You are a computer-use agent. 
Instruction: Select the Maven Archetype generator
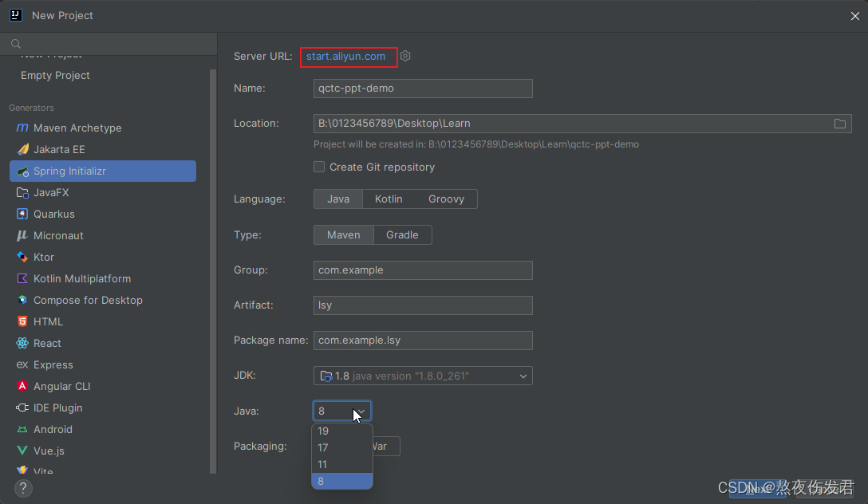tap(77, 128)
